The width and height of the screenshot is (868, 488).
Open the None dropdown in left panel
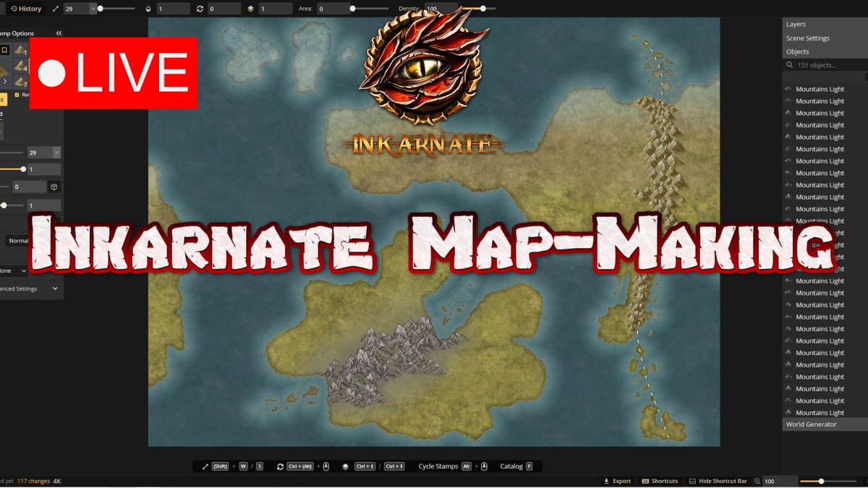[14, 270]
